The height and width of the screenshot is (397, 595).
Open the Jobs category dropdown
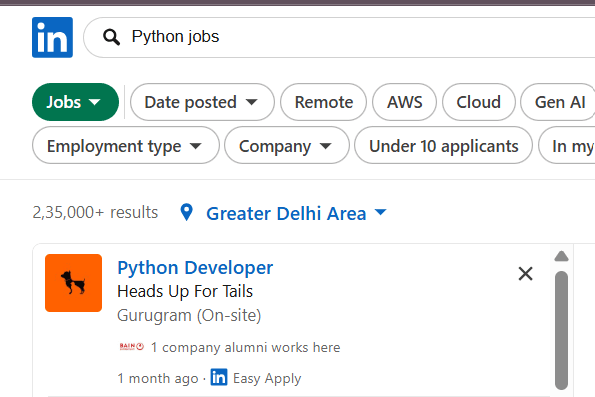(75, 102)
